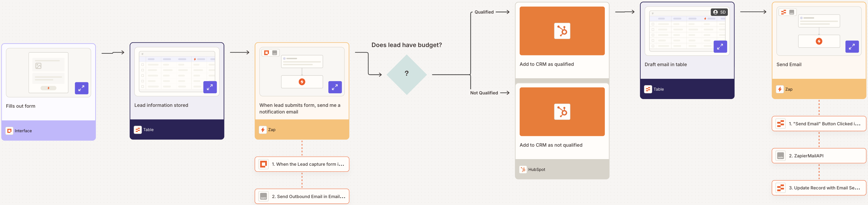The height and width of the screenshot is (205, 868).
Task: Click the Zapier Interfaces icon in the Lead capture form step
Action: pos(263,164)
